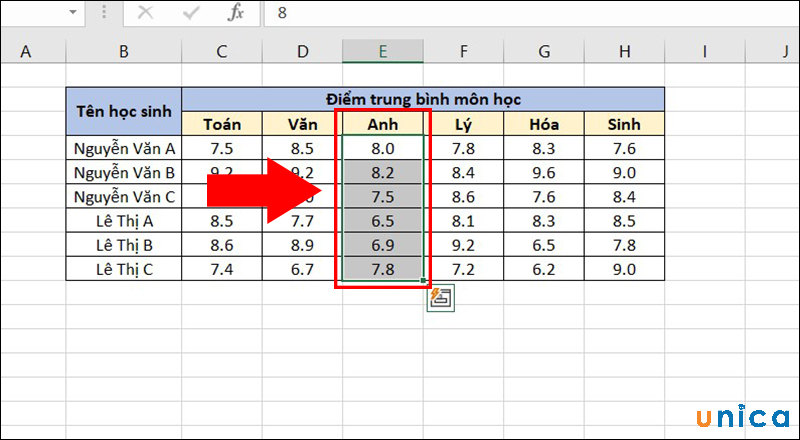Select Lê Thị C's Lý score 7.2
The height and width of the screenshot is (440, 800).
point(463,269)
